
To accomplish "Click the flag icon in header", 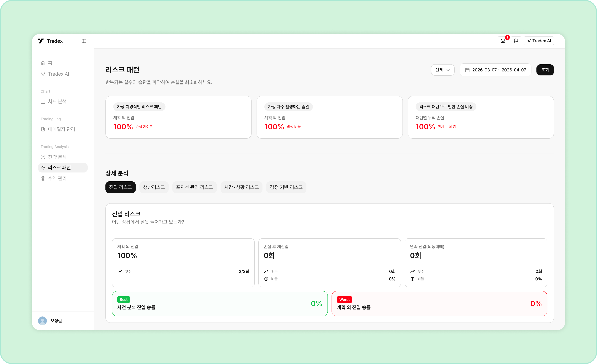I will pos(516,41).
